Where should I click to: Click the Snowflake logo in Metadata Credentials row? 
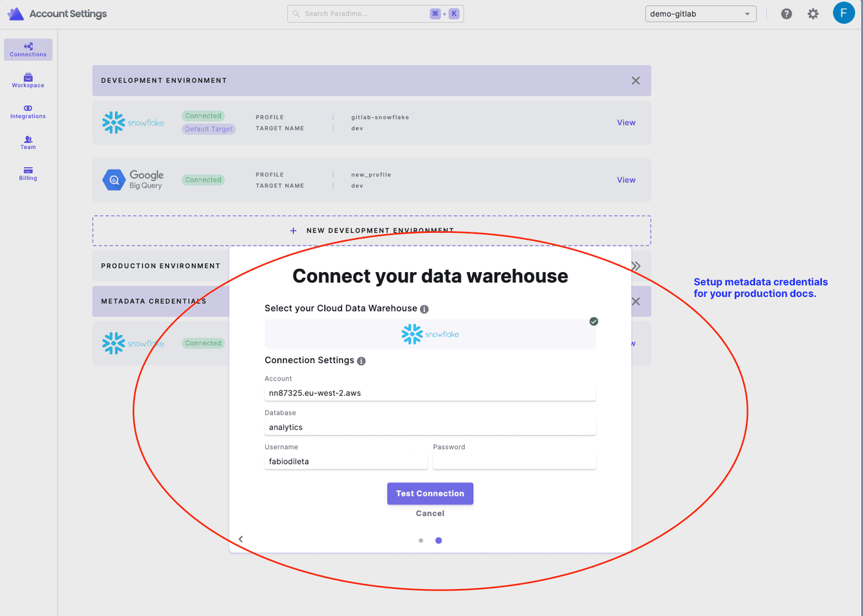point(134,343)
